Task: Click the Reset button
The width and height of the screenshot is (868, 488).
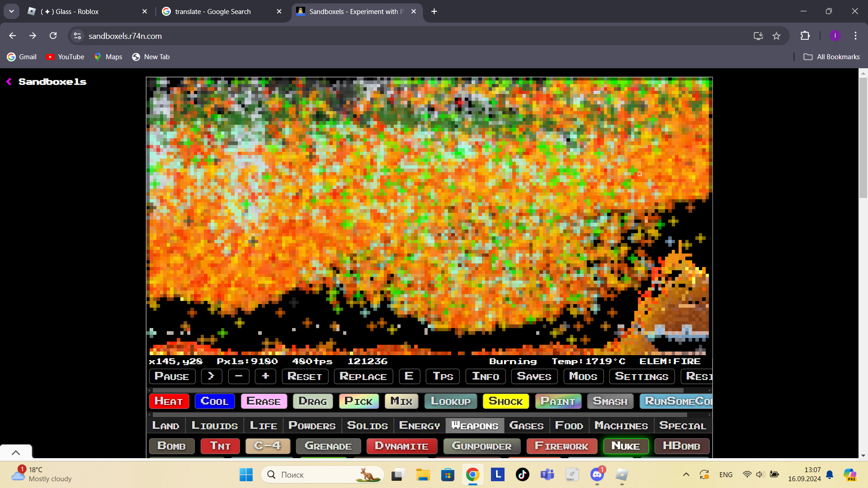Action: [305, 376]
